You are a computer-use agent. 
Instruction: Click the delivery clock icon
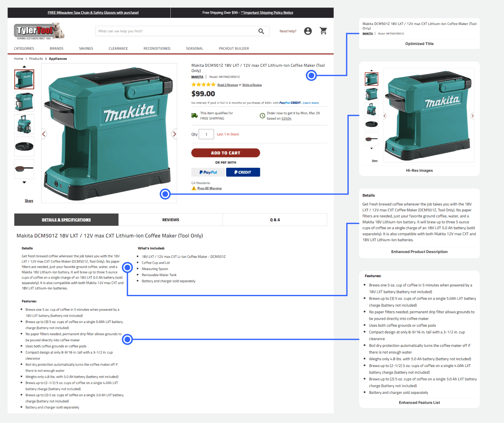coord(262,116)
